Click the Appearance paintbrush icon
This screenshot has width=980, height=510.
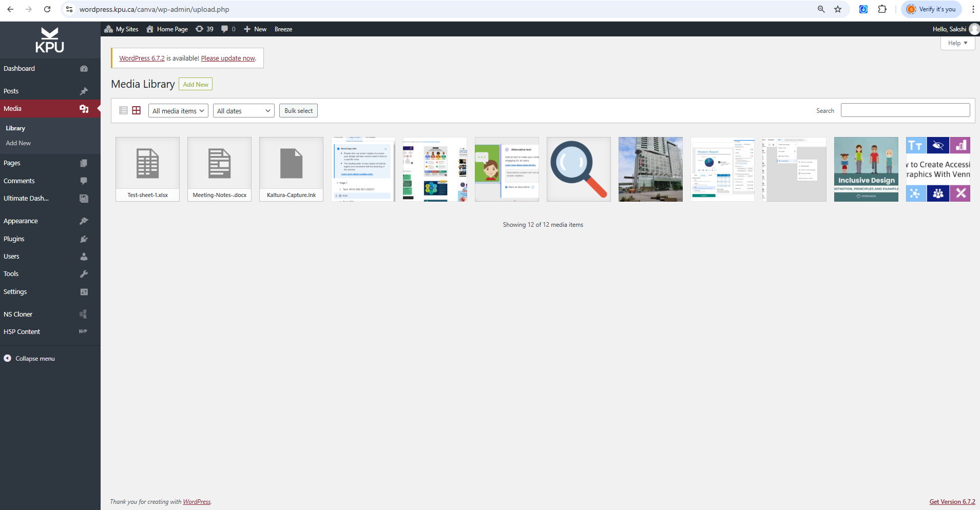click(x=84, y=221)
